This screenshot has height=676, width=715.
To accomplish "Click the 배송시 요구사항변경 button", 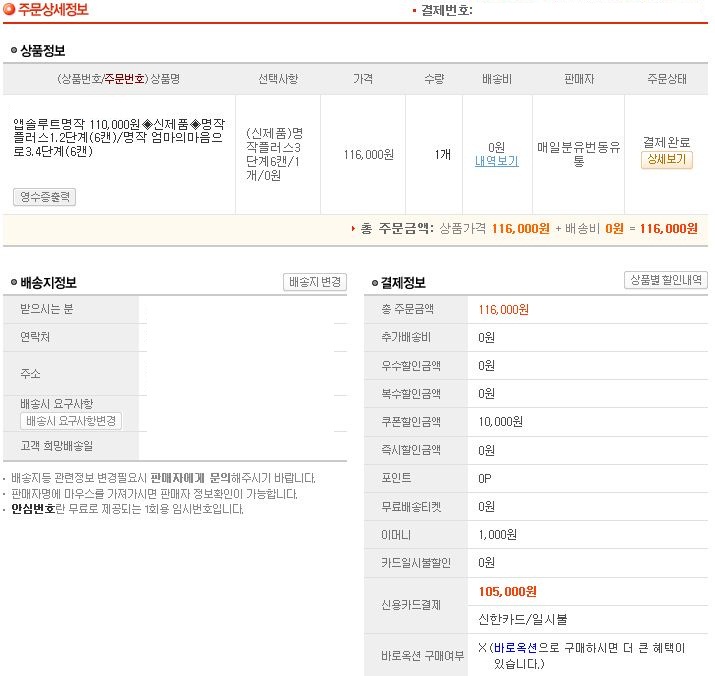I will 71,421.
